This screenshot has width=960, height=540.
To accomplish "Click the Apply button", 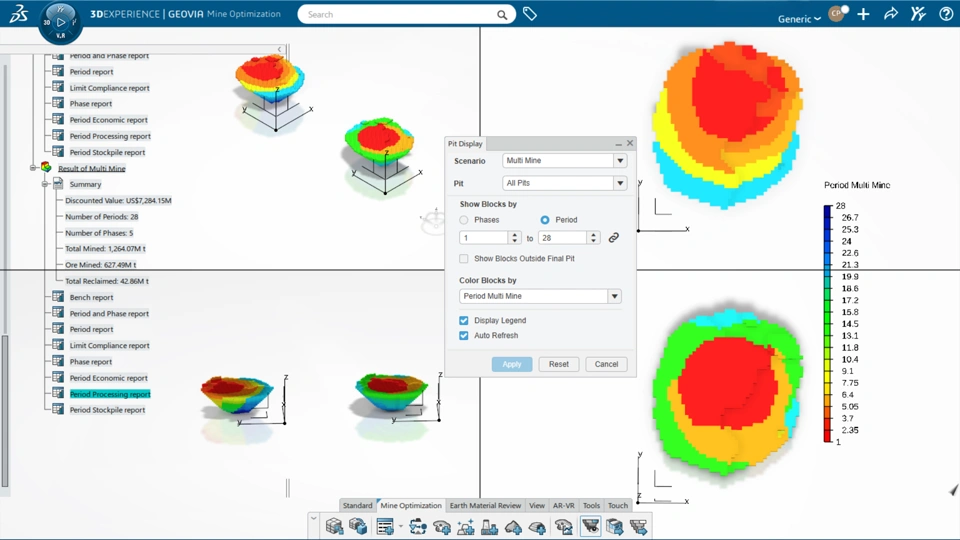I will pyautogui.click(x=512, y=364).
